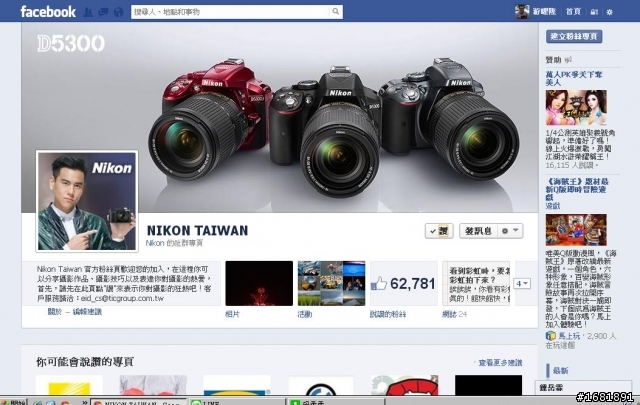Viewport: 640px width, 405px height.
Task: Open the pirate game ad image
Action: point(576,230)
